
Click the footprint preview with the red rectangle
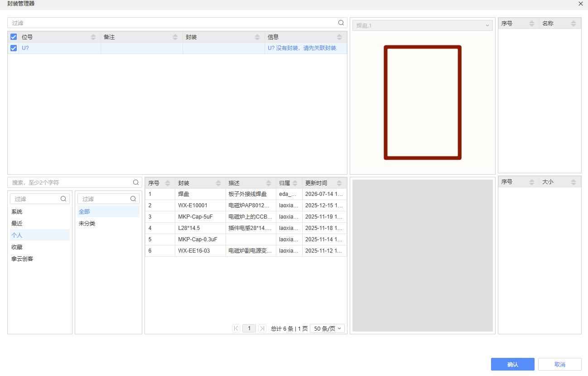click(423, 103)
